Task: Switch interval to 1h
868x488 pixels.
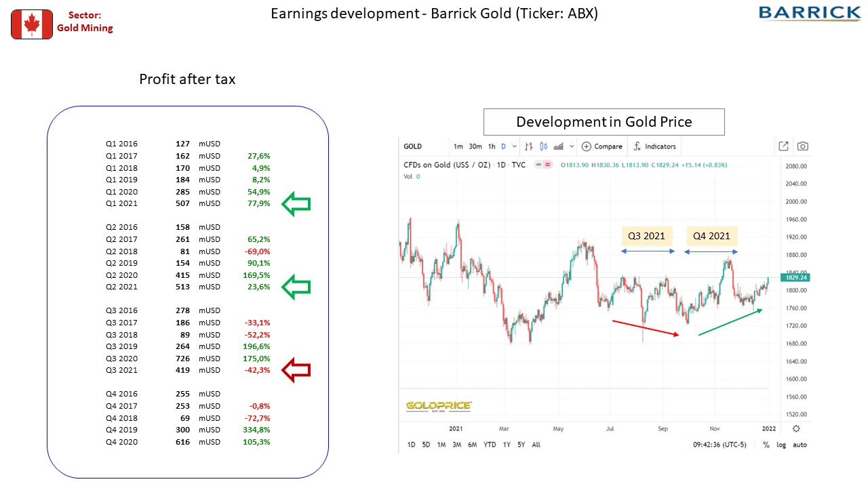Action: point(492,146)
